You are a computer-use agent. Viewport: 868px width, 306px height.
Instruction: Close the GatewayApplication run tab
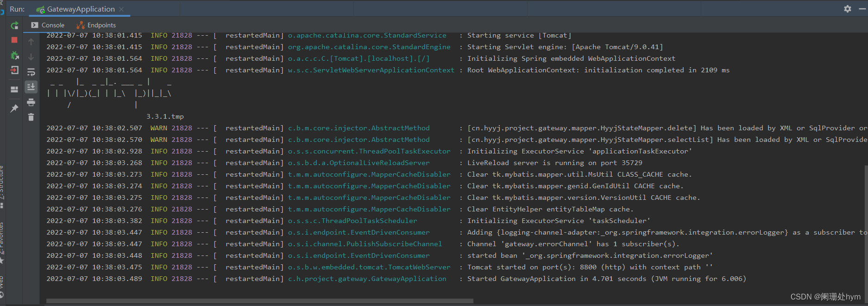click(x=121, y=9)
